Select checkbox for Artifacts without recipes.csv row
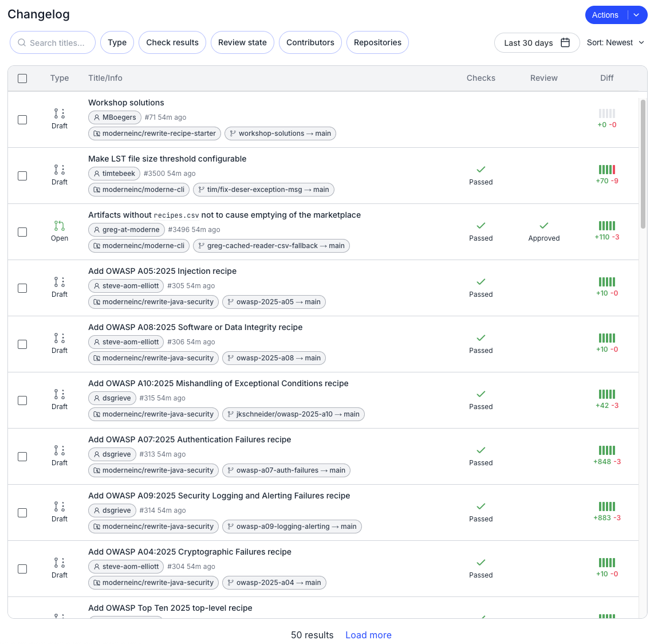This screenshot has height=644, width=654. [22, 232]
